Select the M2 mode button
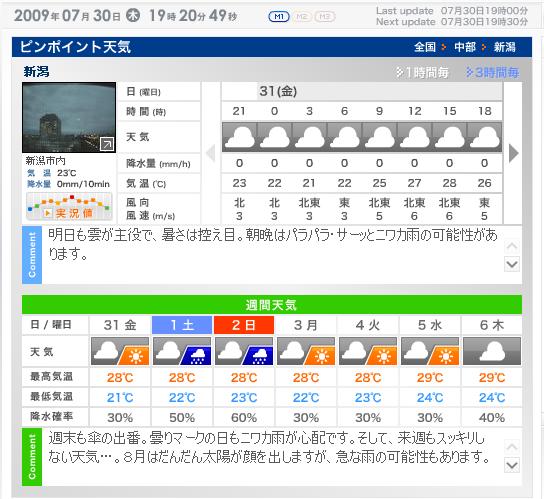The width and height of the screenshot is (544, 499). click(x=302, y=16)
